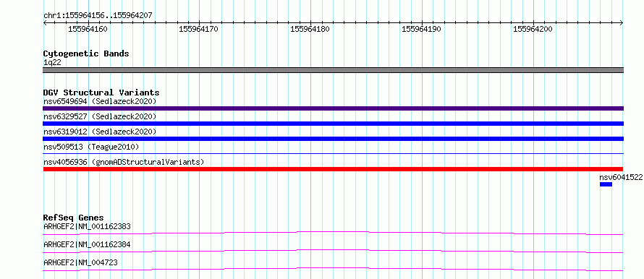The width and height of the screenshot is (644, 279).
Task: Select the red nsv4056936 variant bar
Action: (x=333, y=169)
